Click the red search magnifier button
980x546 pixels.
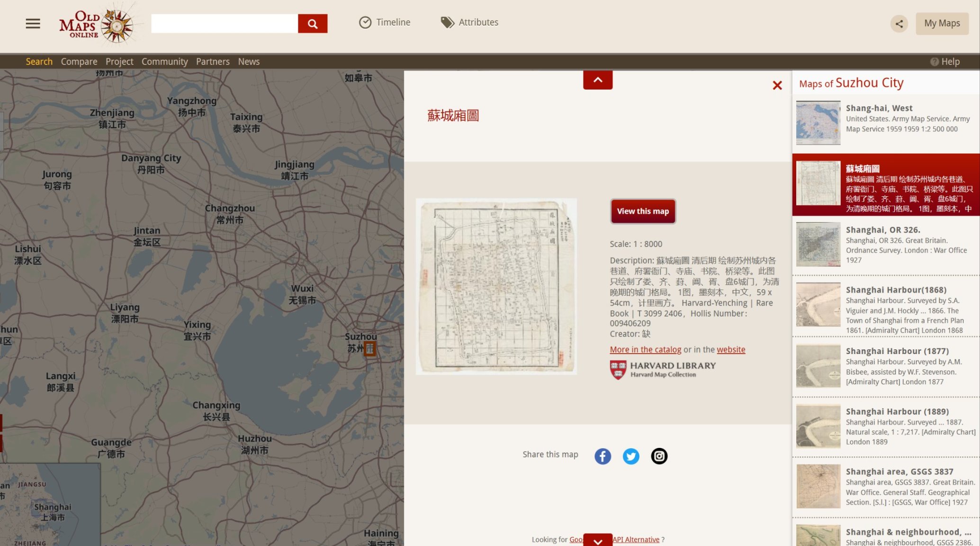[312, 23]
